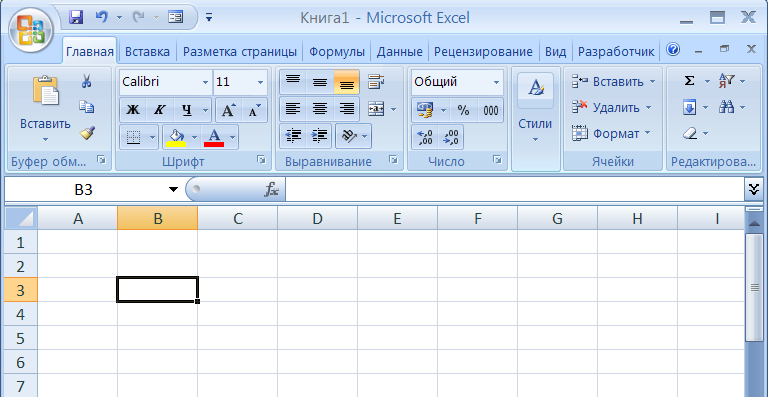
Task: Open the font size 11 dropdown
Action: pos(261,82)
